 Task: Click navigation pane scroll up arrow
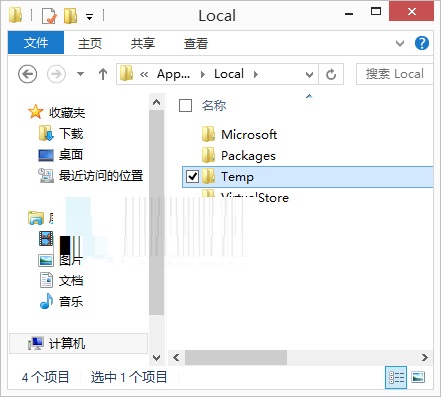click(156, 102)
